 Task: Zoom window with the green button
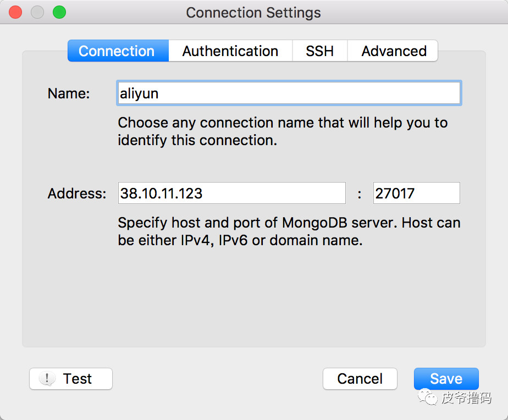[59, 12]
